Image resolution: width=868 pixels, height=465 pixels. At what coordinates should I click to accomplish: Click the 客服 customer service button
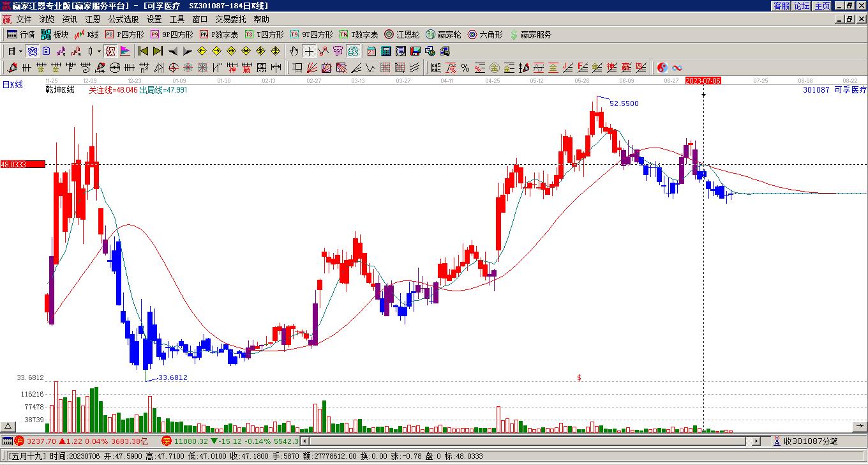click(x=782, y=6)
